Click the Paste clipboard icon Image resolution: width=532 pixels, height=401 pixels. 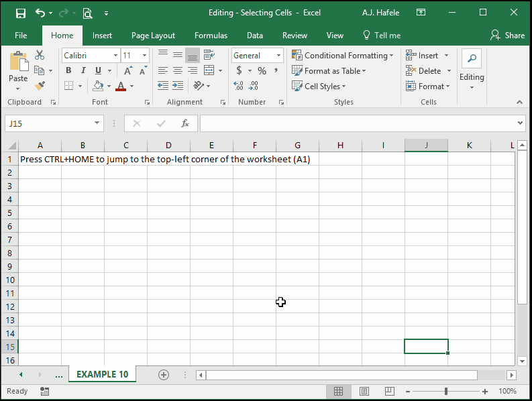pyautogui.click(x=18, y=62)
